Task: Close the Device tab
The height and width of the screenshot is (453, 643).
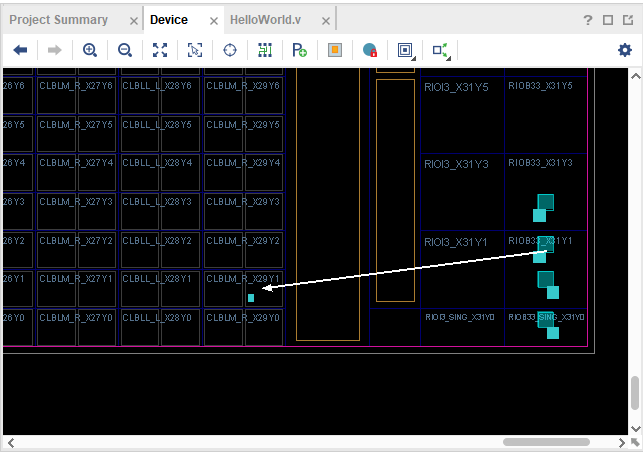Action: 214,21
